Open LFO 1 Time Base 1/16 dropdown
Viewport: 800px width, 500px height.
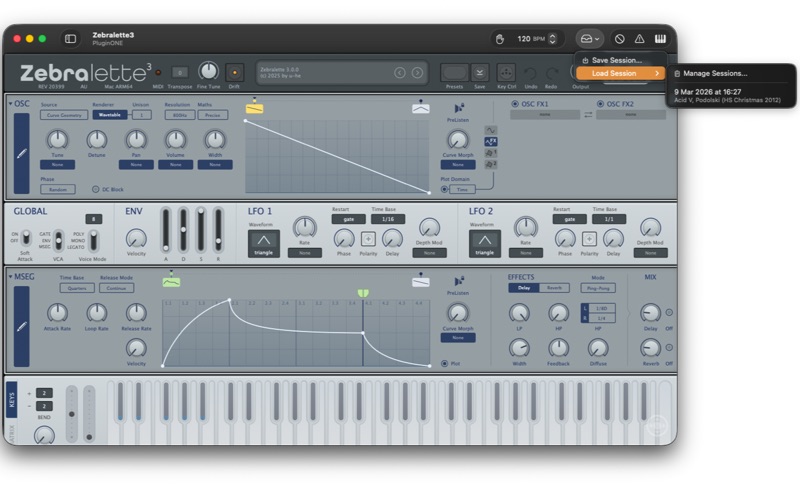pyautogui.click(x=388, y=219)
